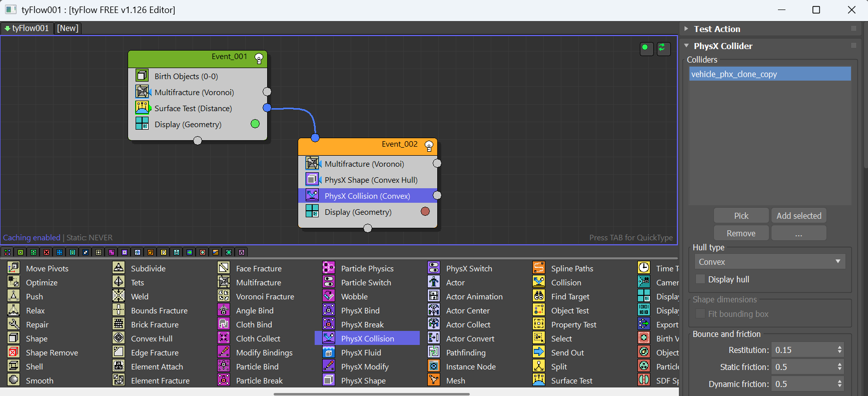
Task: Click the Static friction value field
Action: pyautogui.click(x=803, y=367)
